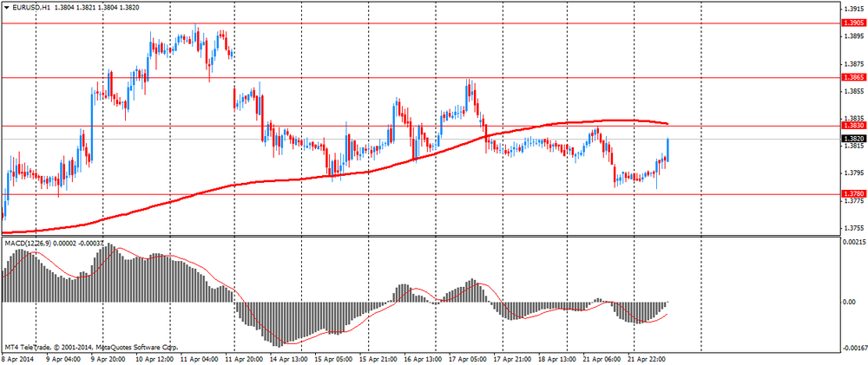868x365 pixels.
Task: Select the 1.3865 red price label
Action: coord(853,77)
